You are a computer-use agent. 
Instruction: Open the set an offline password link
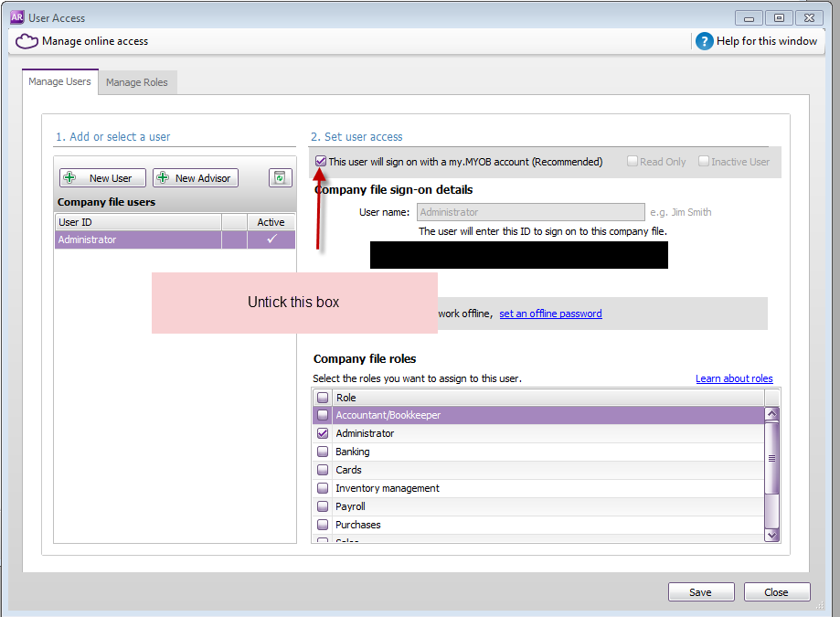click(x=551, y=314)
